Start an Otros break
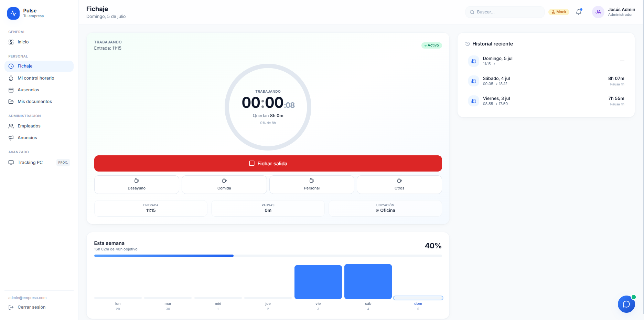 tap(399, 185)
